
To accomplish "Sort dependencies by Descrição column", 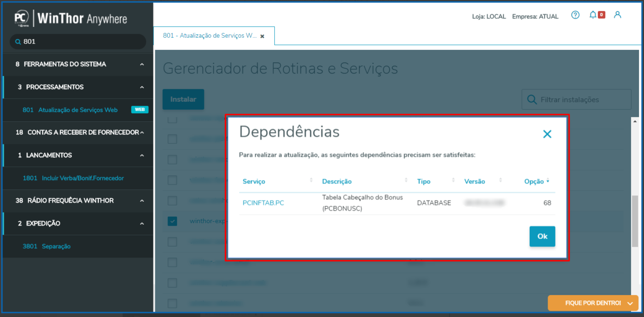I will pos(337,181).
